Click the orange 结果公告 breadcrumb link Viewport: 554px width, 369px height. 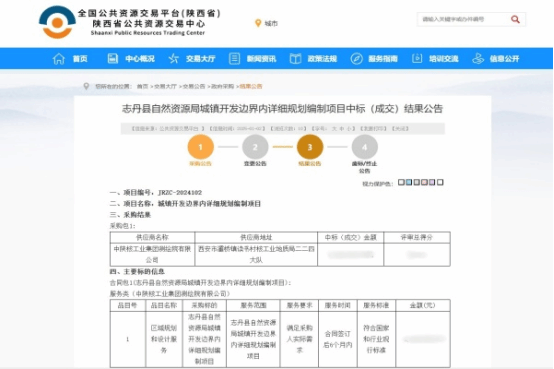click(x=251, y=86)
